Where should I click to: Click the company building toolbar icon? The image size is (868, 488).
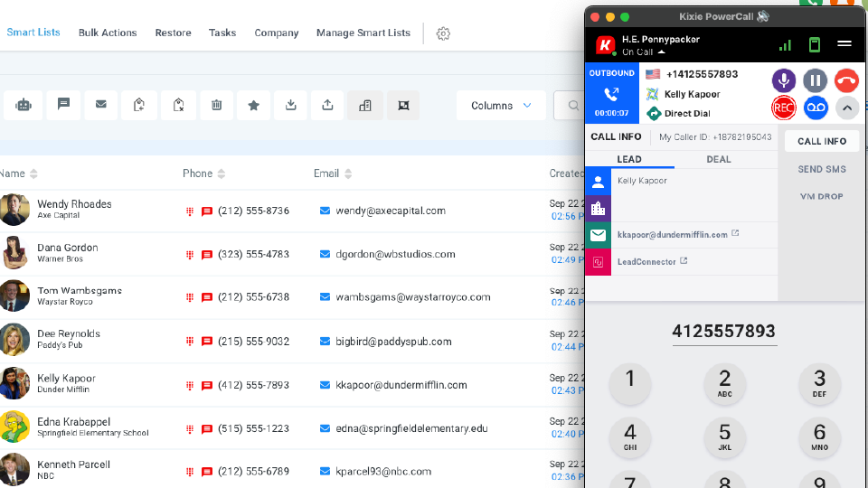pyautogui.click(x=365, y=105)
